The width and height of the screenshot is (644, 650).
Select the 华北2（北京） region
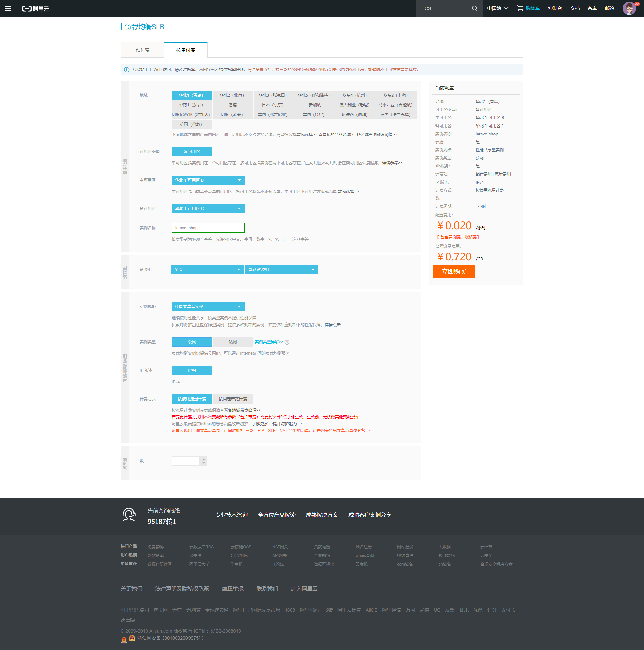point(232,95)
